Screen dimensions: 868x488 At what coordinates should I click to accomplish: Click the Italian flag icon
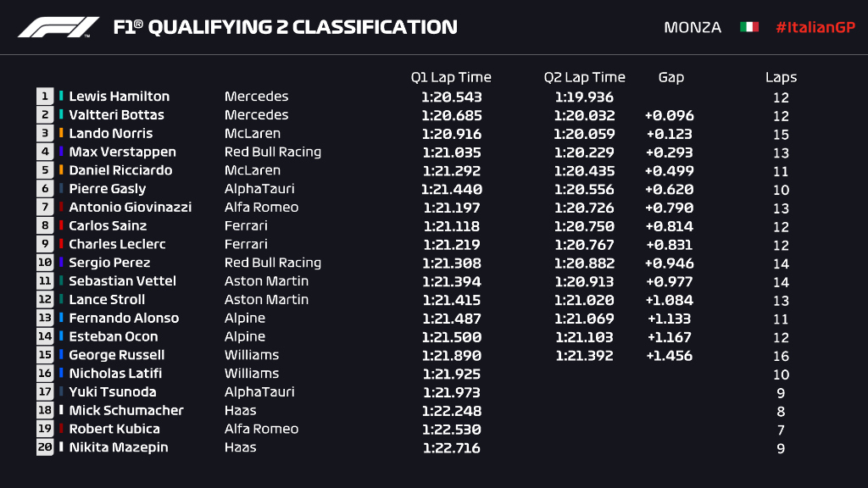click(x=749, y=27)
